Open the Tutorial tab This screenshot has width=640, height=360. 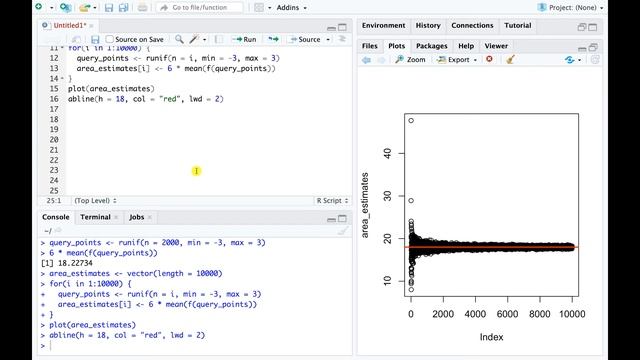(x=518, y=25)
